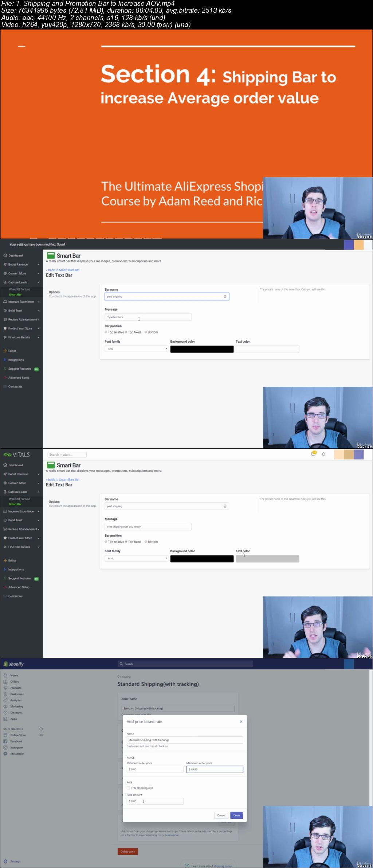Screen dimensions: 373x868
Task: Click Suggest Features bulb icon in the VITALS-logo frame
Action: 5,578
